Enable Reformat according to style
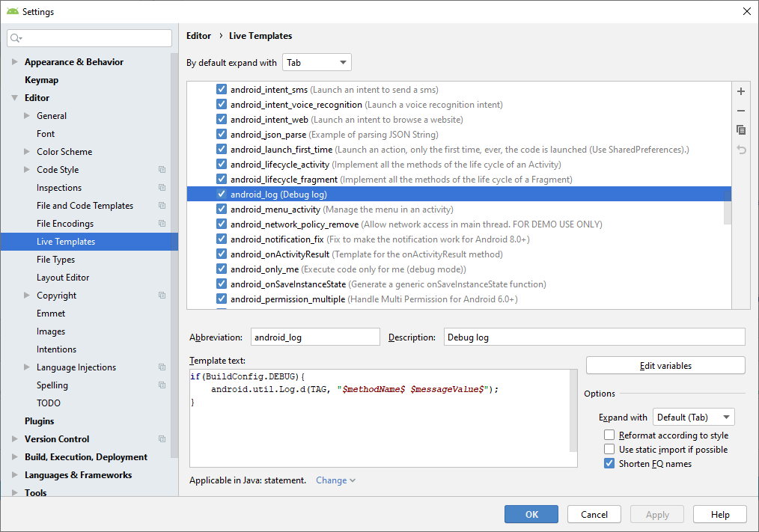The width and height of the screenshot is (759, 532). 609,435
